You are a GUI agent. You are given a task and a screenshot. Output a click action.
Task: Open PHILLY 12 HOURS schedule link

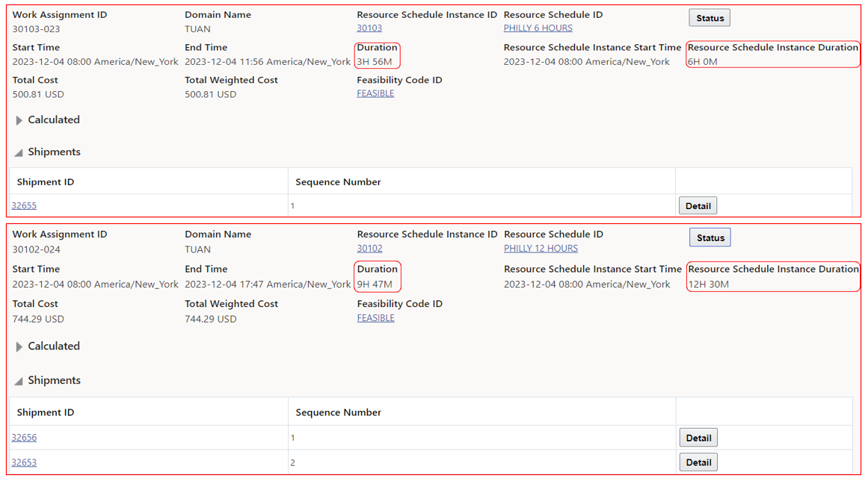(x=541, y=249)
